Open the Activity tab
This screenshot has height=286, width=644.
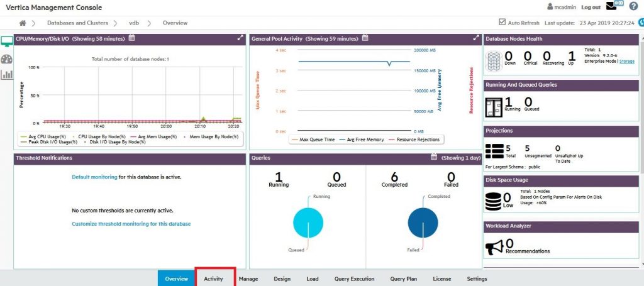click(213, 278)
